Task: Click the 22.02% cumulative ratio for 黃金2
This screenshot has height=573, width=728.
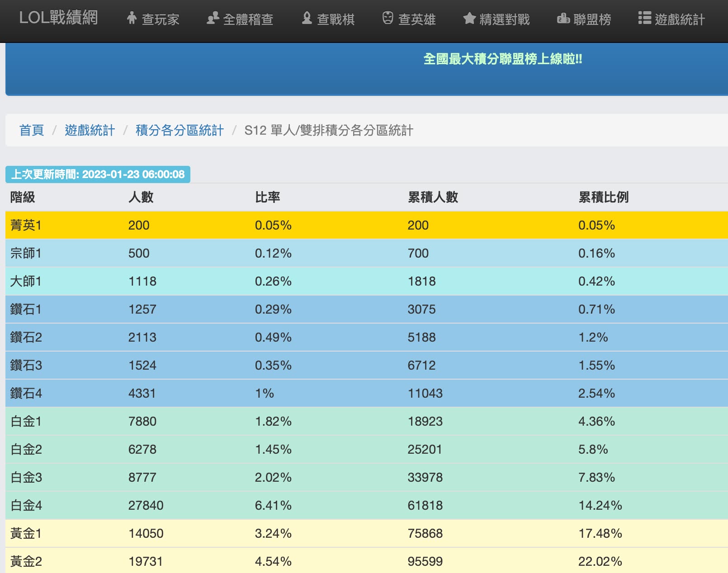Action: pyautogui.click(x=600, y=561)
